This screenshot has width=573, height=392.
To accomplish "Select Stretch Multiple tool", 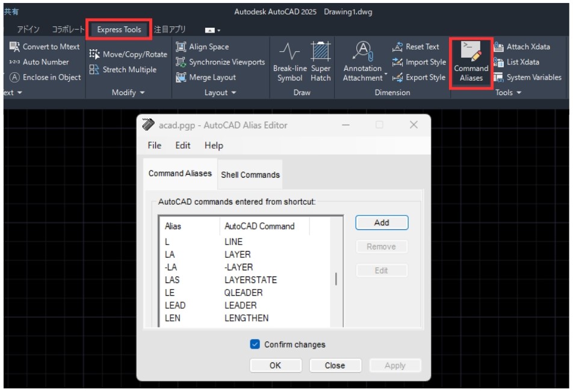I will click(123, 69).
